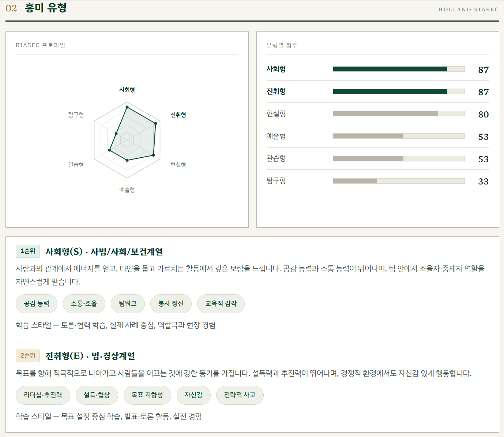Click 관습형 label on radar chart
Viewport: 504px width, 437px height.
tap(76, 165)
